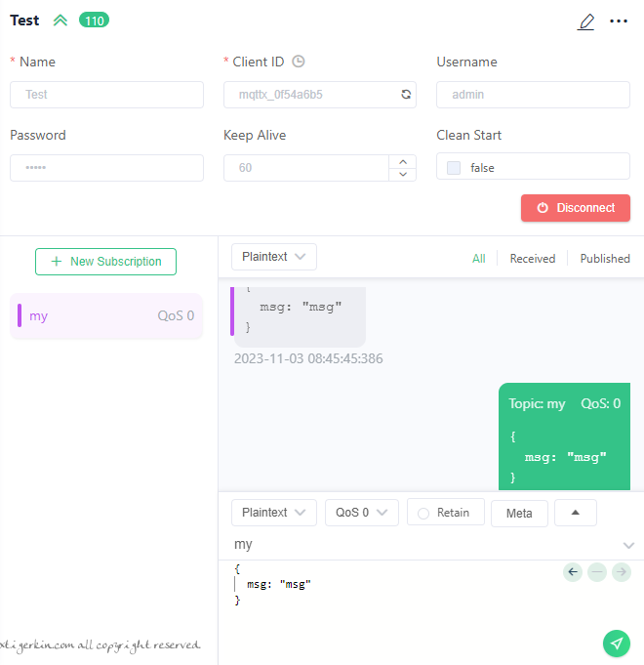Screen dimensions: 644x665
Task: Go to previous payload with left arrow
Action: click(x=573, y=572)
